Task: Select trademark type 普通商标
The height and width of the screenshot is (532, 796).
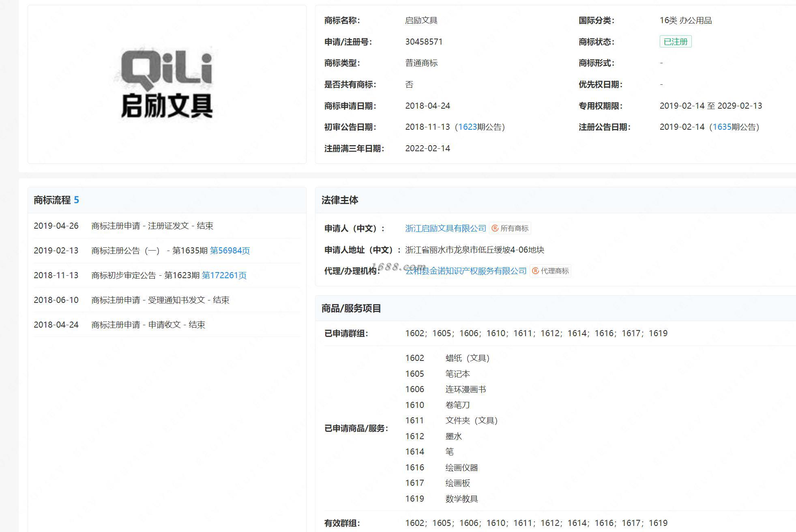Action: [421, 63]
